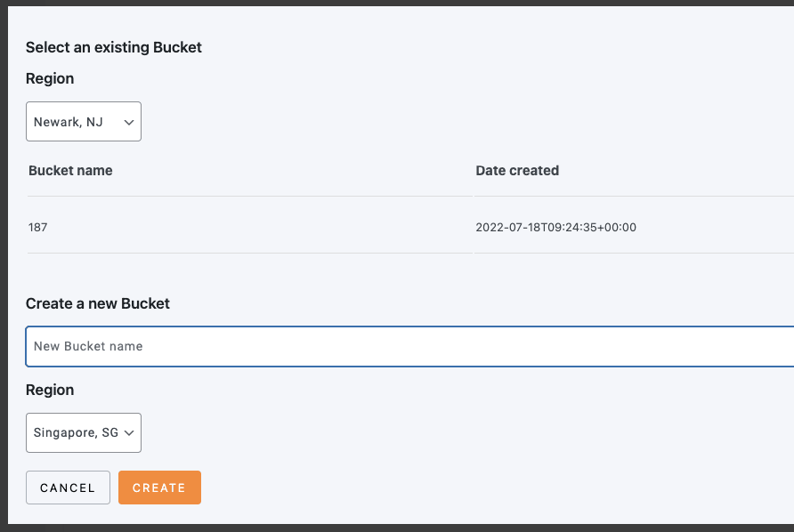Click the Region label above Newark dropdown
This screenshot has width=794, height=532.
[x=50, y=78]
